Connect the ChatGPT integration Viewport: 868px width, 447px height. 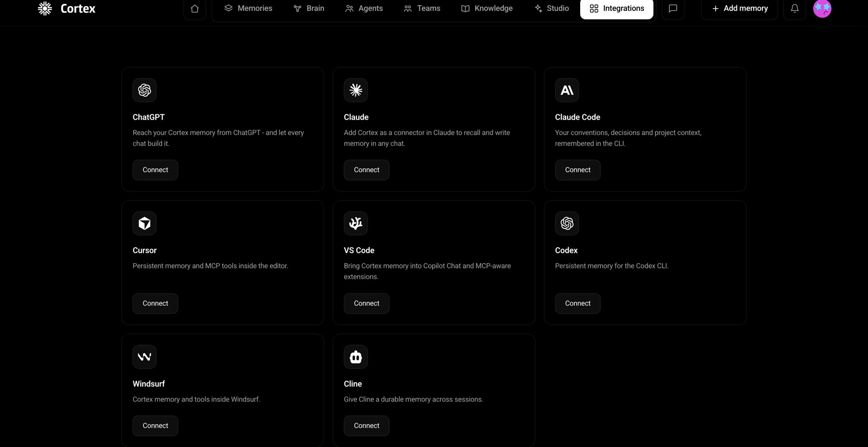pos(155,170)
